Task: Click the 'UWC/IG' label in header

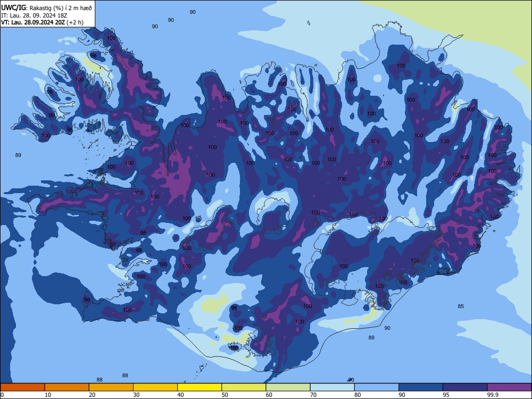Action: pyautogui.click(x=14, y=7)
